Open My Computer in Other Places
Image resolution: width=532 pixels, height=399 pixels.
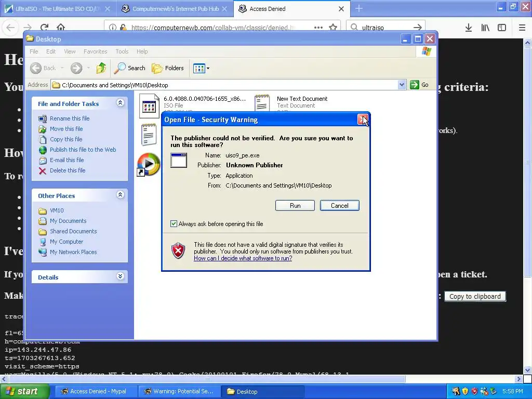point(66,242)
